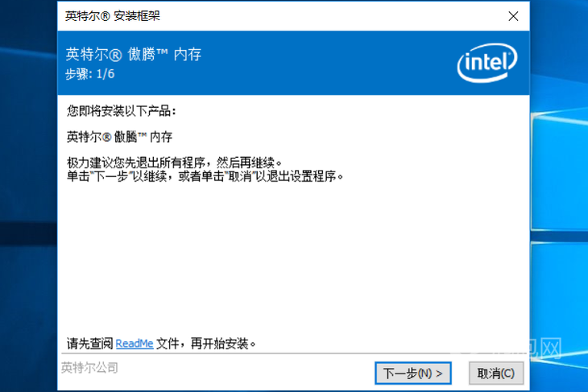Click the 英特尔® 安装框架 title bar text
The image size is (588, 392).
tap(113, 16)
